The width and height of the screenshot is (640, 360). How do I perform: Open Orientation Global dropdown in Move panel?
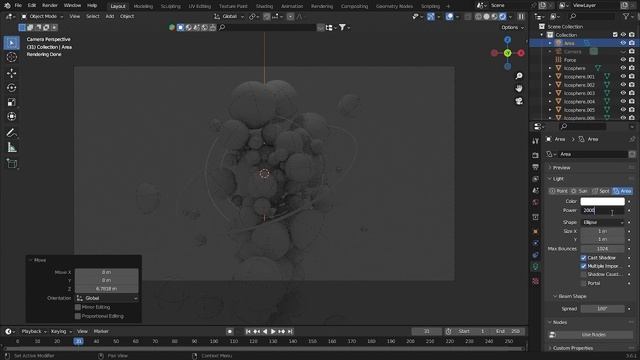[x=107, y=298]
